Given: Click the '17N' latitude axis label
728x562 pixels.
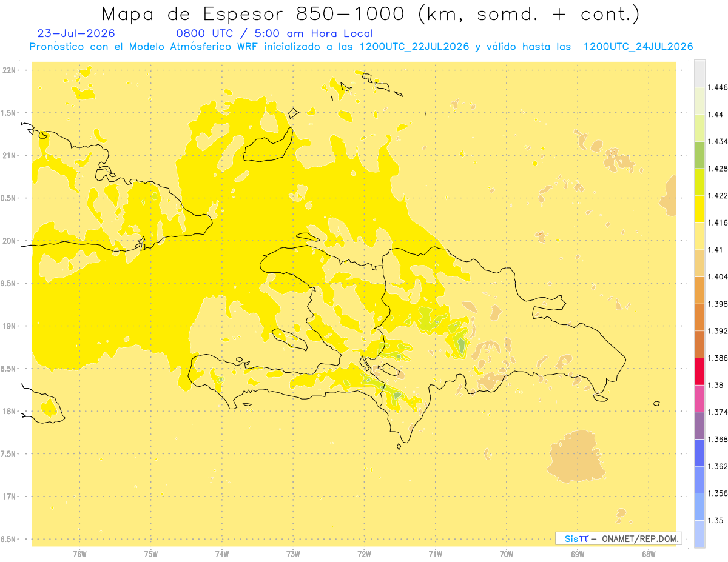Looking at the screenshot, I should (10, 497).
